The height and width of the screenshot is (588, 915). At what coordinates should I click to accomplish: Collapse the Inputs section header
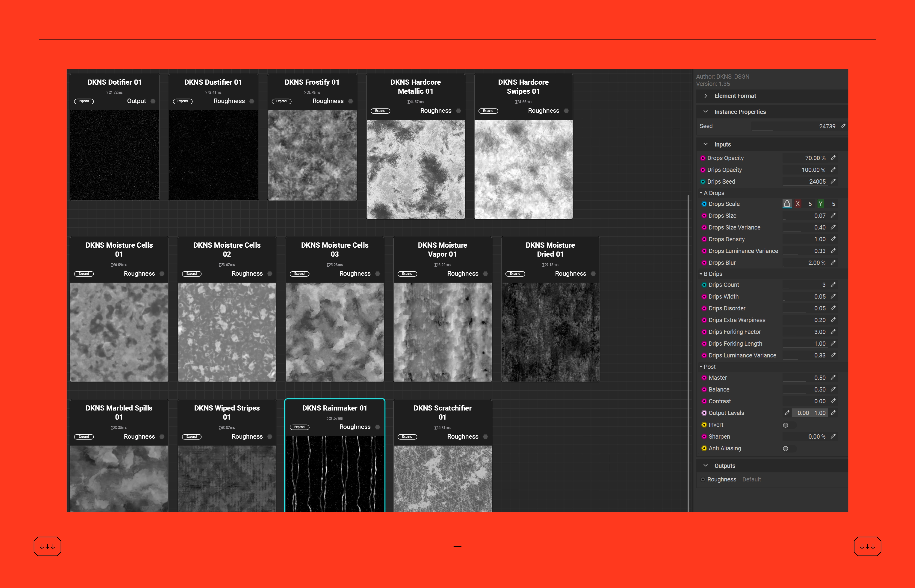coord(706,144)
